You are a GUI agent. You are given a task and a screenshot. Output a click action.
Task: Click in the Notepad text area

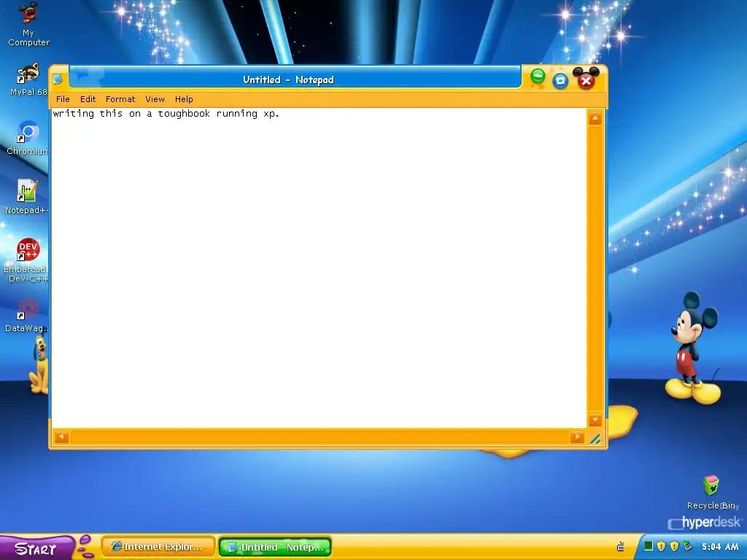pyautogui.click(x=320, y=268)
